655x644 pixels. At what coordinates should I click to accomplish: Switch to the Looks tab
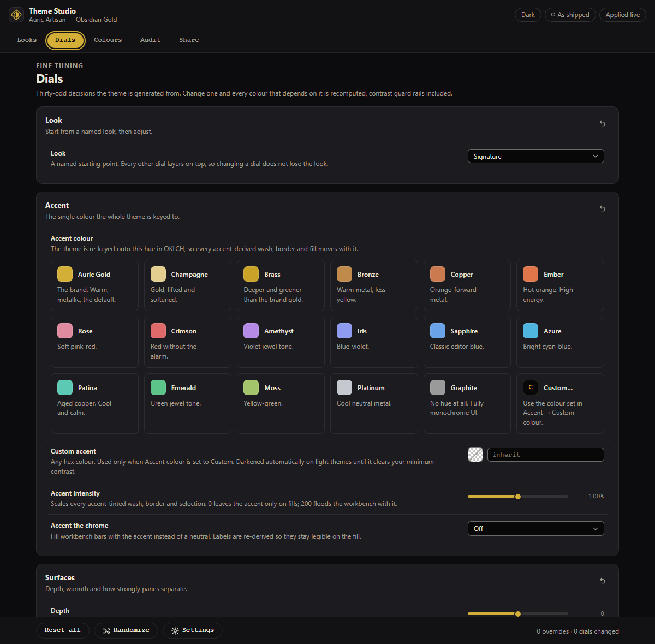point(27,40)
